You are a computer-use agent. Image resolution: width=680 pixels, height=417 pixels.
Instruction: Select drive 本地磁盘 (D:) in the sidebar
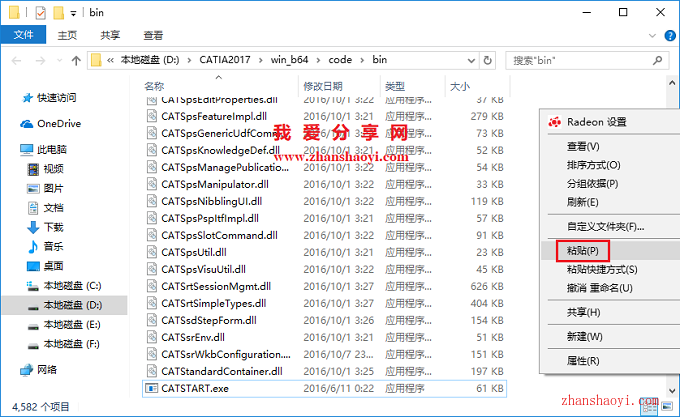(x=65, y=305)
